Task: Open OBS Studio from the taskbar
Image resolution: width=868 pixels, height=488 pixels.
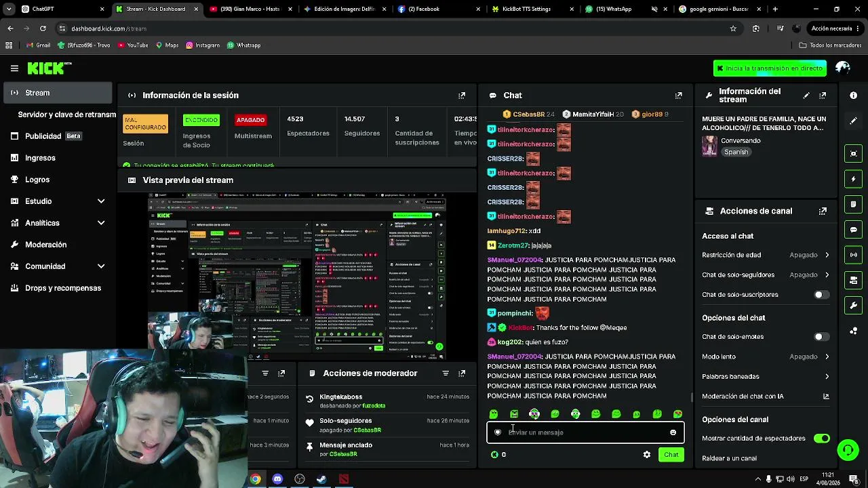Action: (x=300, y=479)
